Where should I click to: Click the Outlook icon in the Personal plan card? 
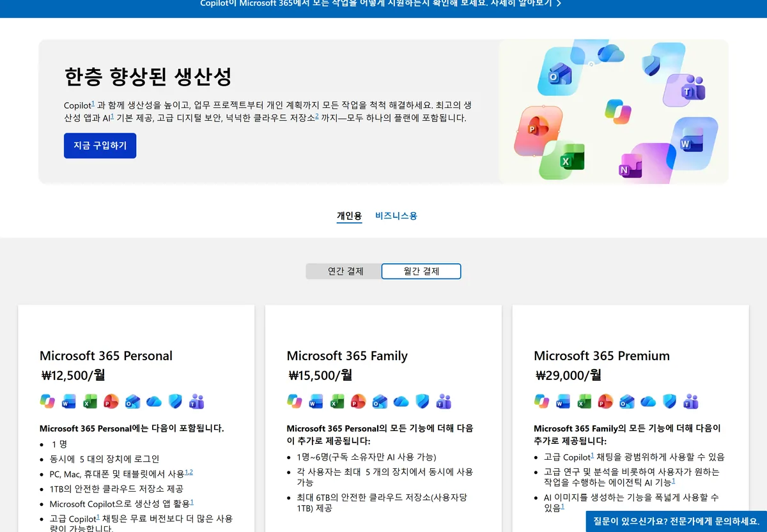point(132,401)
